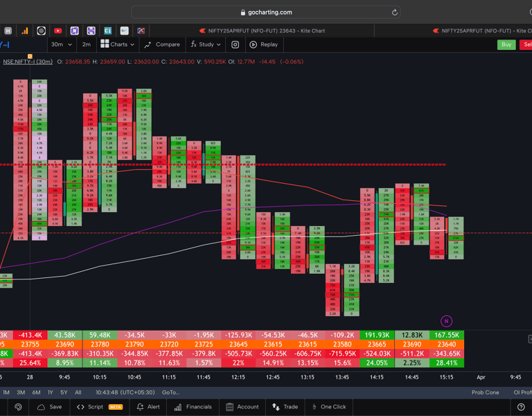Open the gray H bookmark icon
This screenshot has height=416, width=532.
point(8,31)
